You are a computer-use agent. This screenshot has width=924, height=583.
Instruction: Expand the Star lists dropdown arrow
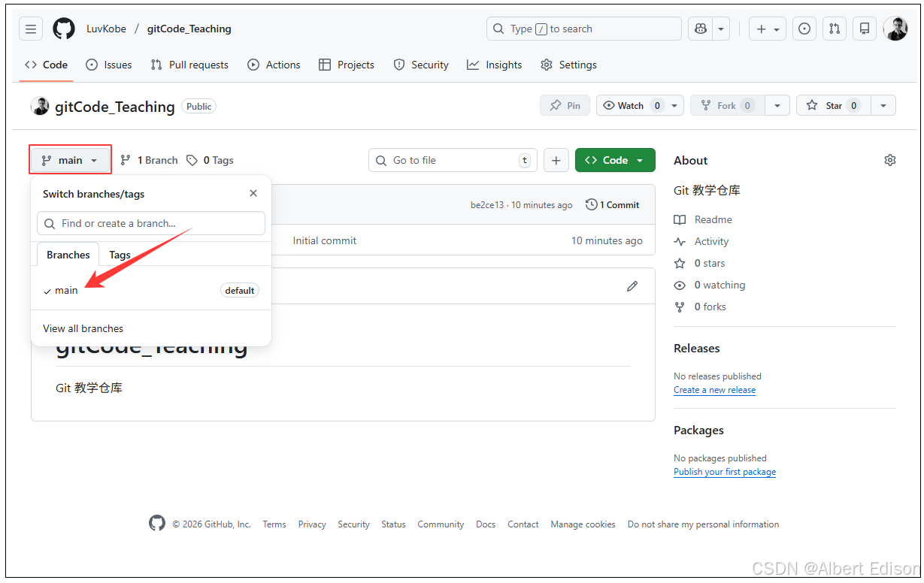click(x=883, y=106)
